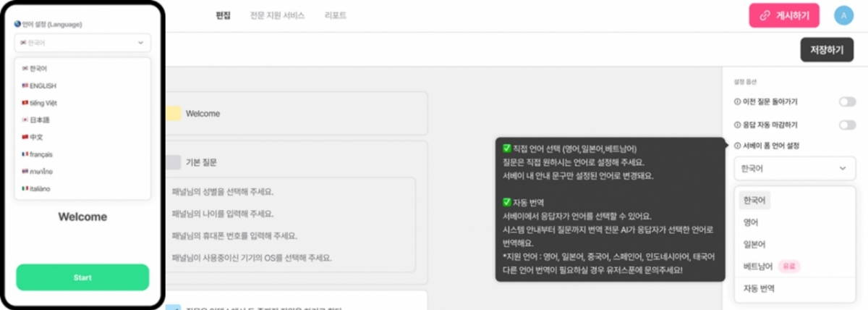Screen dimensions: 868x310
Task: Click the question about 사용중이신 기기의 OS
Action: pos(252,258)
